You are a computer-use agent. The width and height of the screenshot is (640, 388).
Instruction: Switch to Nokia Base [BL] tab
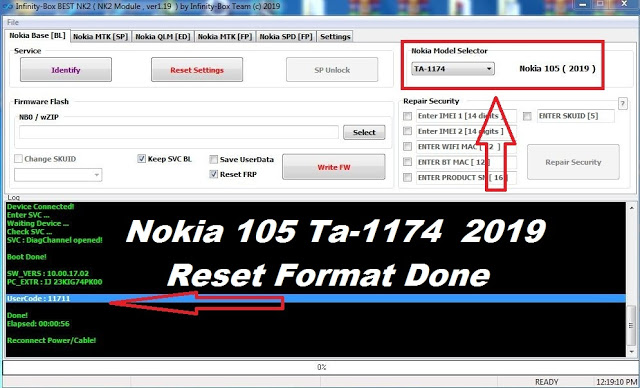point(37,35)
